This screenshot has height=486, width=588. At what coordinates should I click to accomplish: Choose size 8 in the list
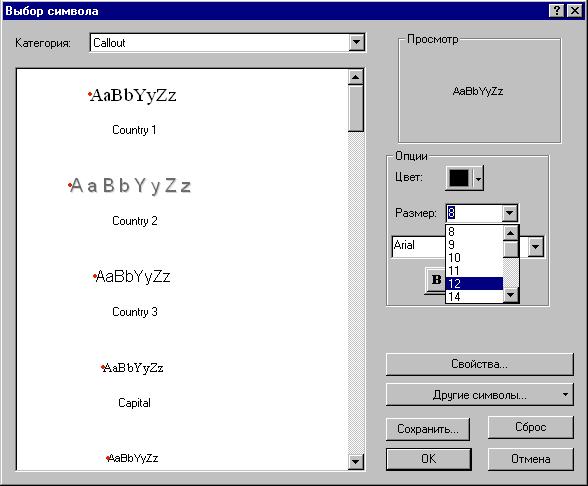tap(474, 232)
